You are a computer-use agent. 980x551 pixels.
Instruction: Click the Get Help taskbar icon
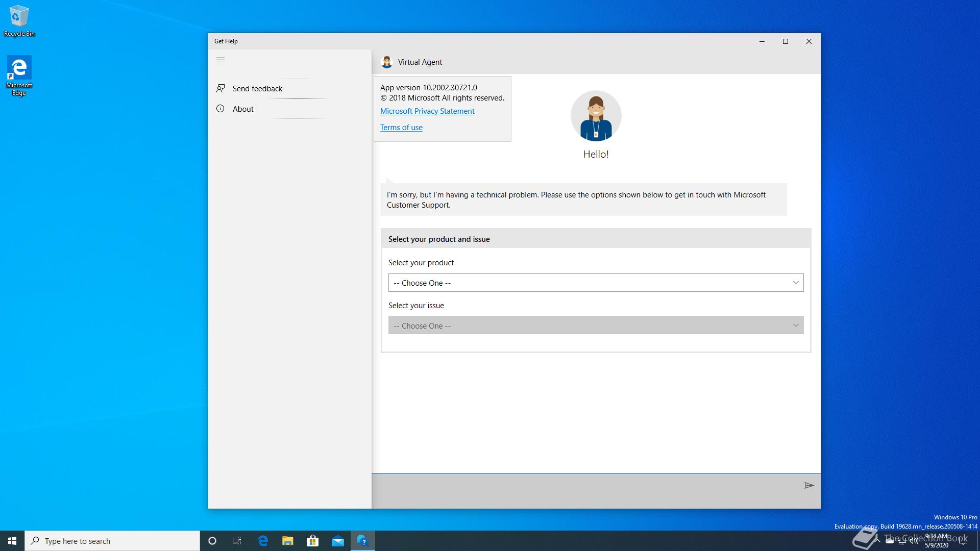click(x=363, y=541)
